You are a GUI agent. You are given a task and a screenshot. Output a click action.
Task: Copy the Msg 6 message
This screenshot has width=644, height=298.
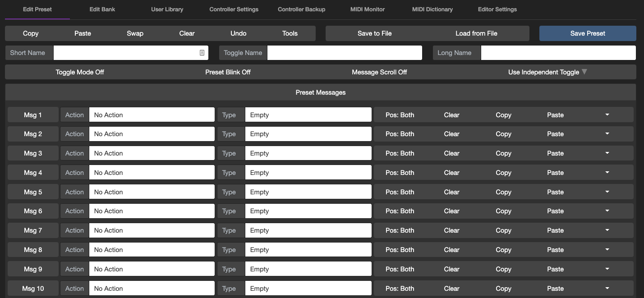[x=503, y=211]
